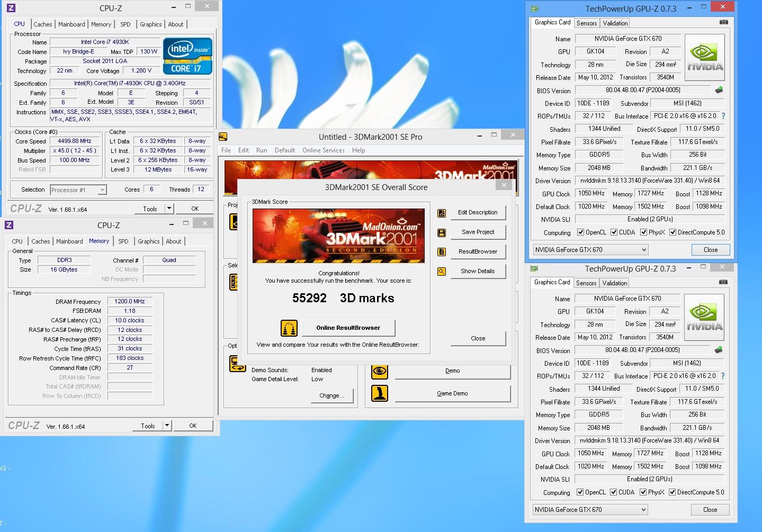The height and width of the screenshot is (532, 762).
Task: Open the File menu in 3DMark2001
Action: coord(226,150)
